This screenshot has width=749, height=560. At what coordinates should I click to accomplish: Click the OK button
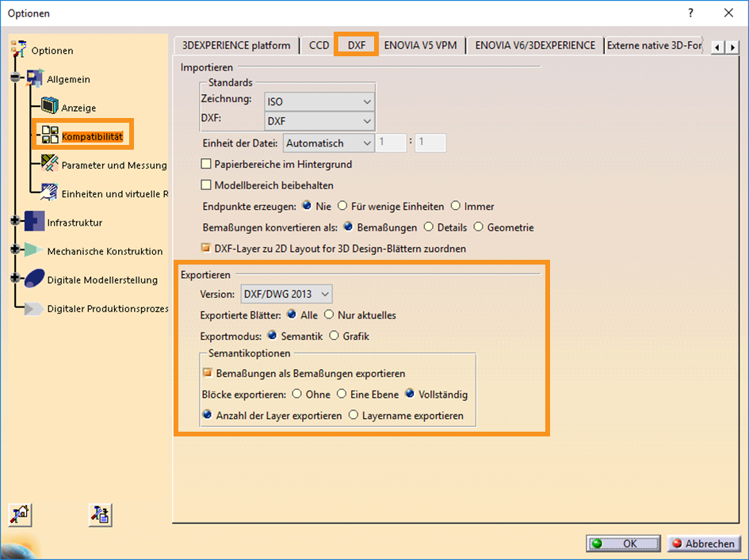click(x=623, y=543)
